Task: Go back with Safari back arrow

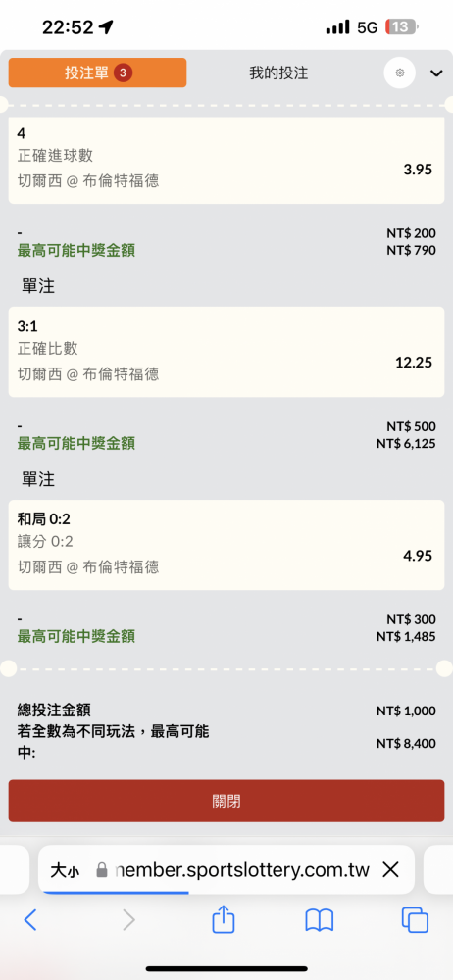Action: pyautogui.click(x=30, y=920)
